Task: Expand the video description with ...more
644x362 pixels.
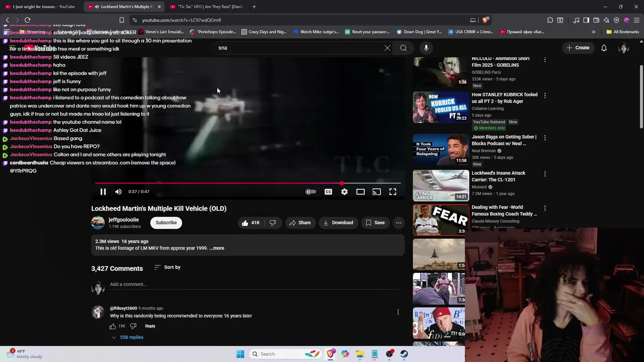Action: (217, 248)
